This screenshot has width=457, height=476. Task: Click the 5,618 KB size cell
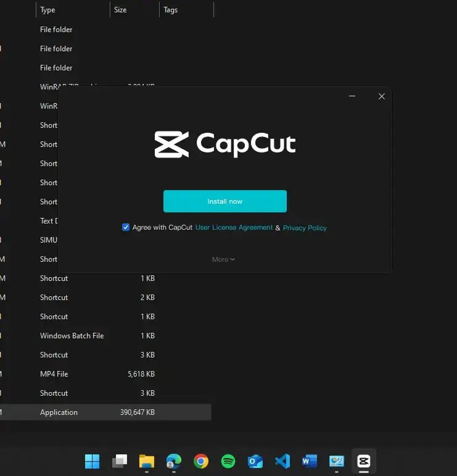tap(141, 374)
